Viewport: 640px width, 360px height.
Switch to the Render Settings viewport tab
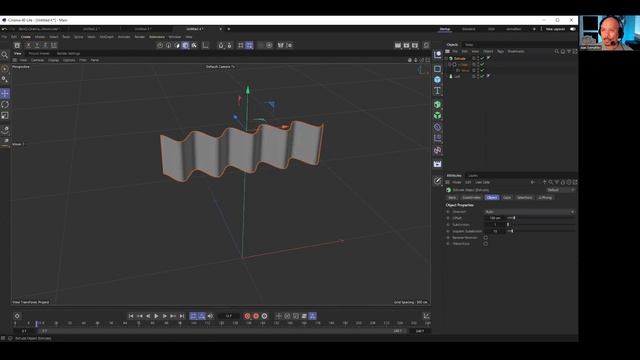tap(68, 53)
